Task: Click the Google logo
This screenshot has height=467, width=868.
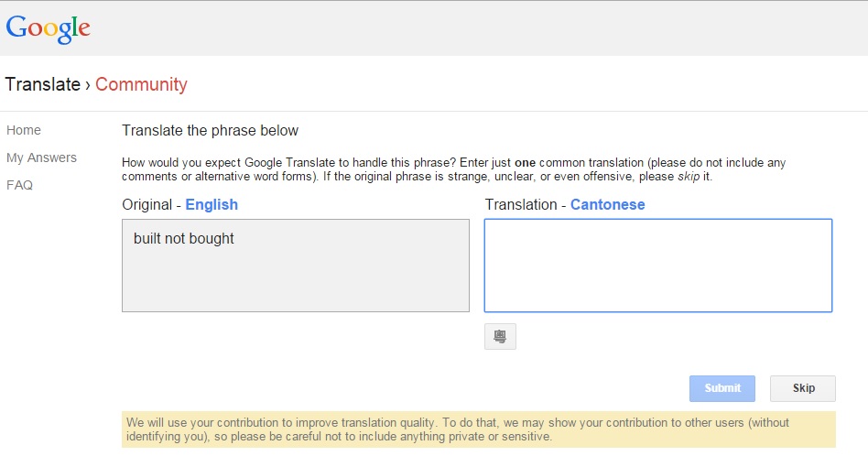Action: (49, 28)
